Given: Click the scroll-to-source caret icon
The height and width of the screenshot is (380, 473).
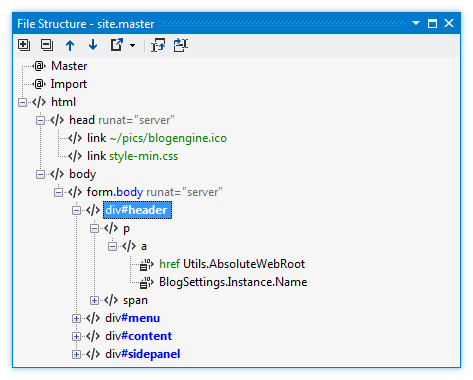Looking at the screenshot, I should 181,45.
